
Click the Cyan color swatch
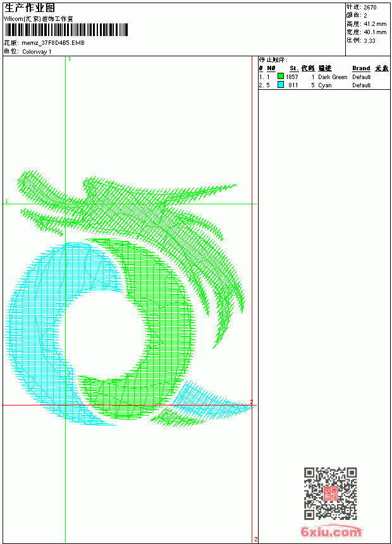pyautogui.click(x=281, y=85)
